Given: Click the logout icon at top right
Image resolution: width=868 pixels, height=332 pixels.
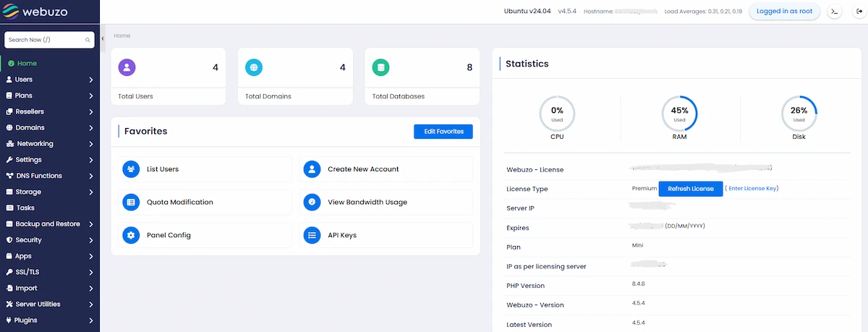Looking at the screenshot, I should pyautogui.click(x=859, y=12).
